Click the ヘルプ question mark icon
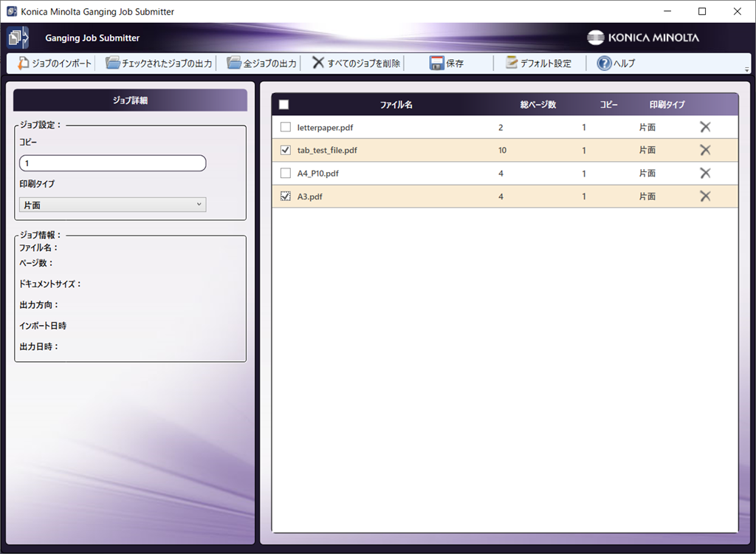The width and height of the screenshot is (756, 554). [604, 64]
